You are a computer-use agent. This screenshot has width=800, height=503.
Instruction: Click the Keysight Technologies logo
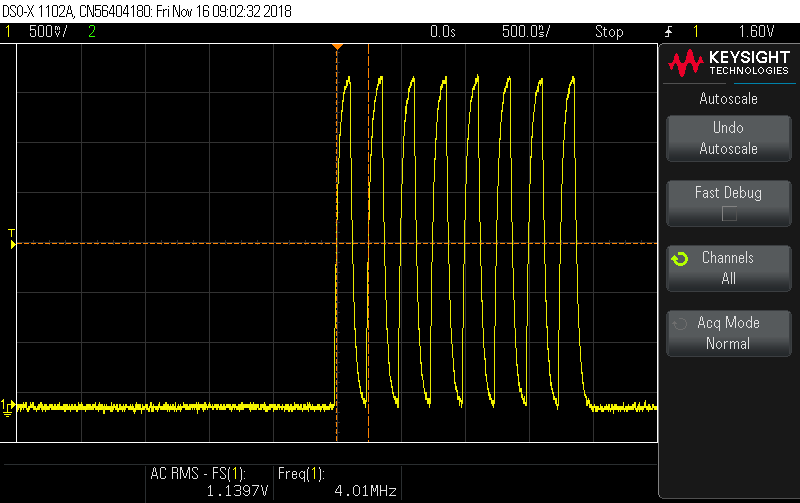pyautogui.click(x=729, y=63)
